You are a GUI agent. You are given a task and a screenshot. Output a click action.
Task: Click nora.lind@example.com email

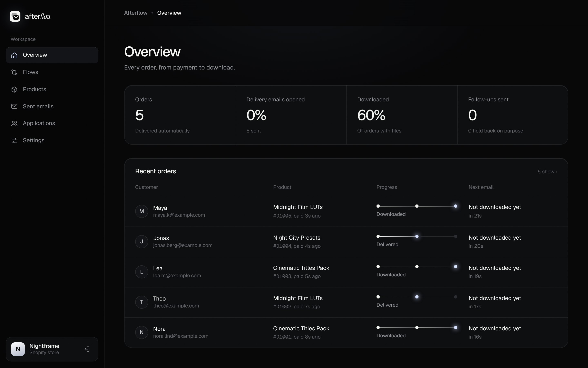[181, 336]
